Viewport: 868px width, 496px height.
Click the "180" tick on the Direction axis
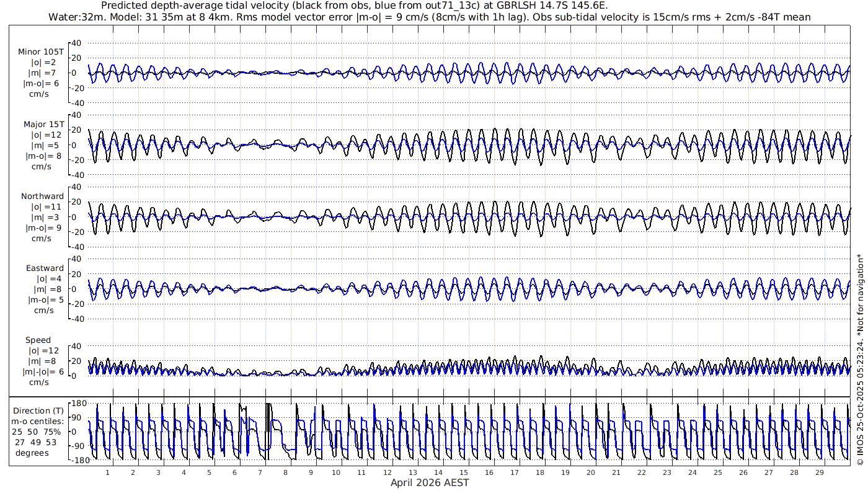78,404
